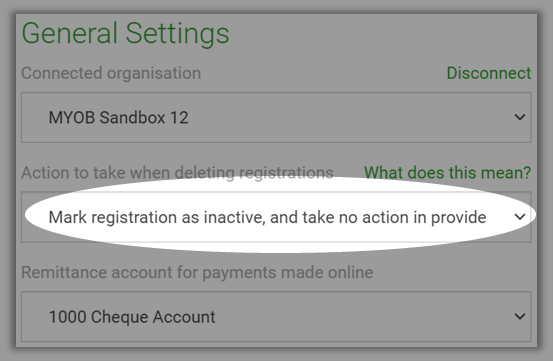Click the chevron icon beside 1000 Cheque Account

click(x=519, y=317)
